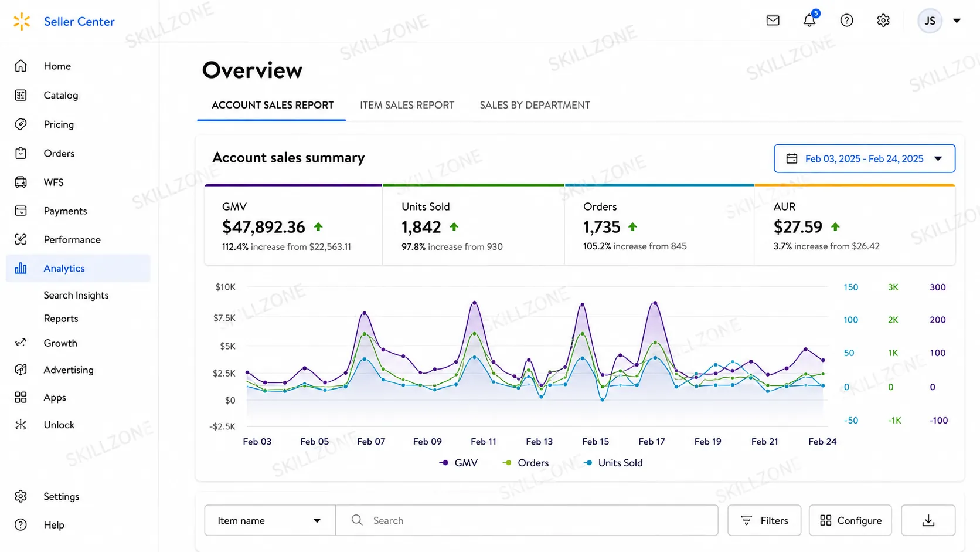Click the "Feb 24" x-axis label
This screenshot has height=552, width=980.
[x=822, y=442]
